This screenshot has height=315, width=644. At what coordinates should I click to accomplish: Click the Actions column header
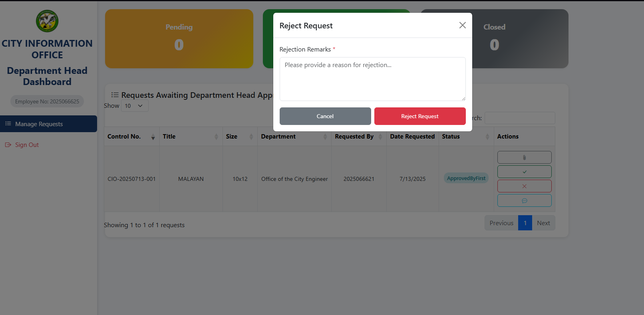(x=524, y=137)
